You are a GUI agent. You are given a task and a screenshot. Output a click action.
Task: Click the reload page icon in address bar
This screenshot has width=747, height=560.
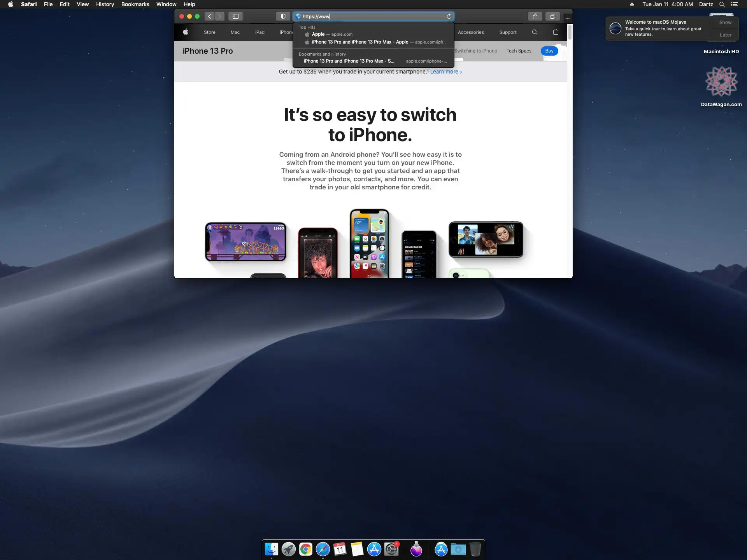(449, 16)
